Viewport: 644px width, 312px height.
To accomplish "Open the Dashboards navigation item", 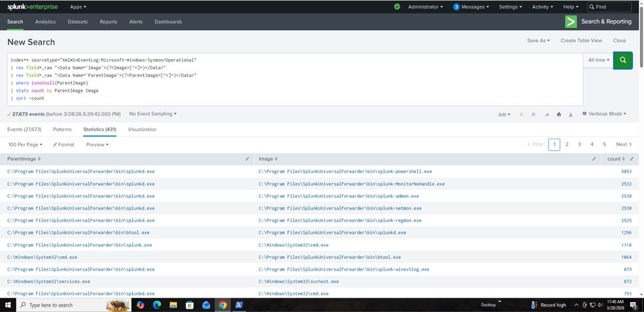I will [x=168, y=22].
